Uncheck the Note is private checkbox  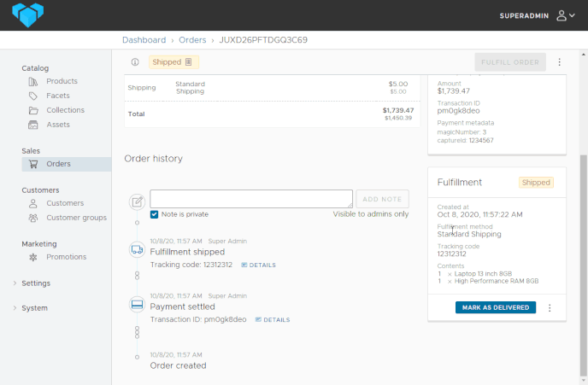pos(155,214)
